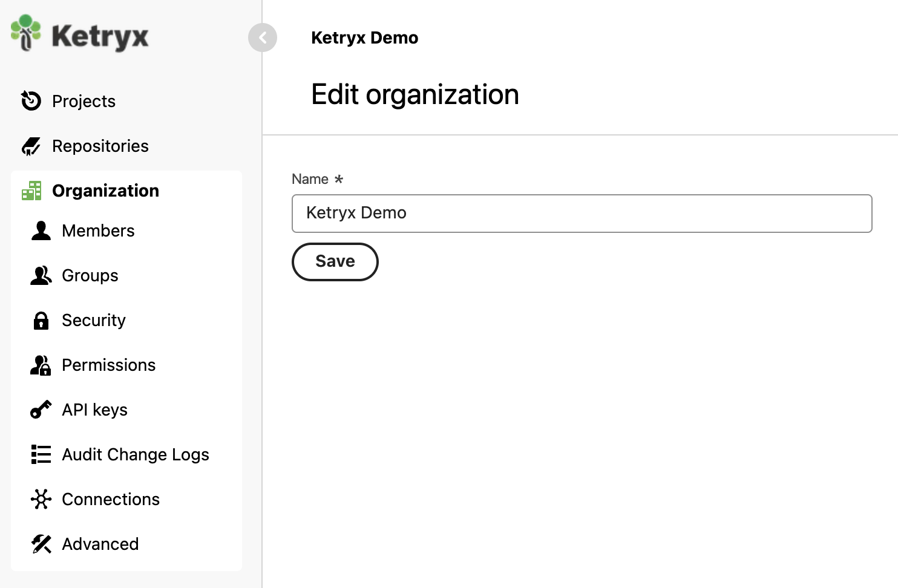Click the Edit organization heading
This screenshot has width=898, height=588.
click(x=415, y=94)
